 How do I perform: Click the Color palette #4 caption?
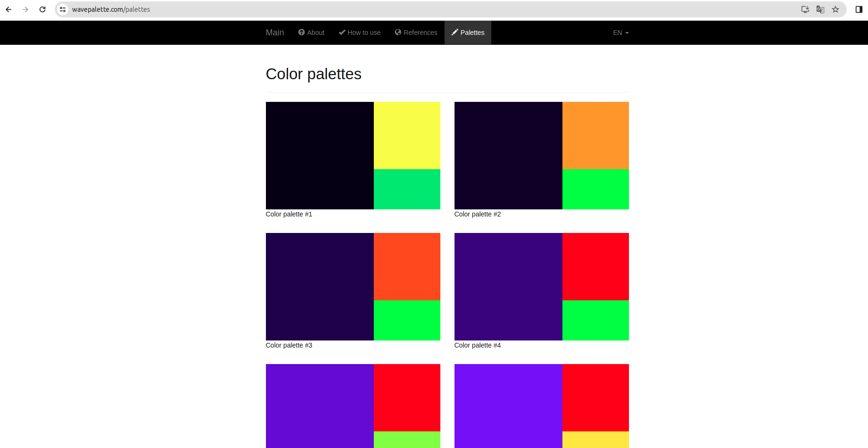pos(478,345)
